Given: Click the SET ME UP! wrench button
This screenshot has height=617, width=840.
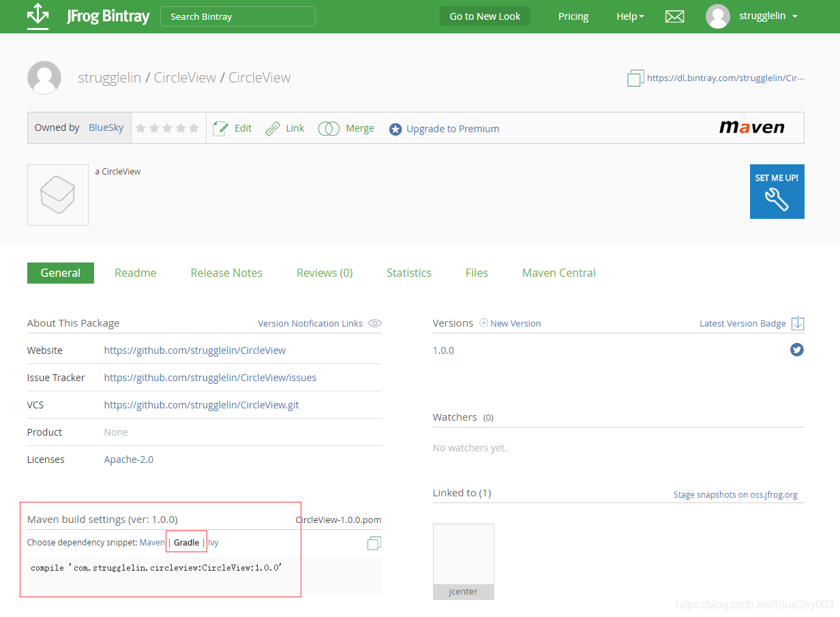Looking at the screenshot, I should (x=777, y=192).
